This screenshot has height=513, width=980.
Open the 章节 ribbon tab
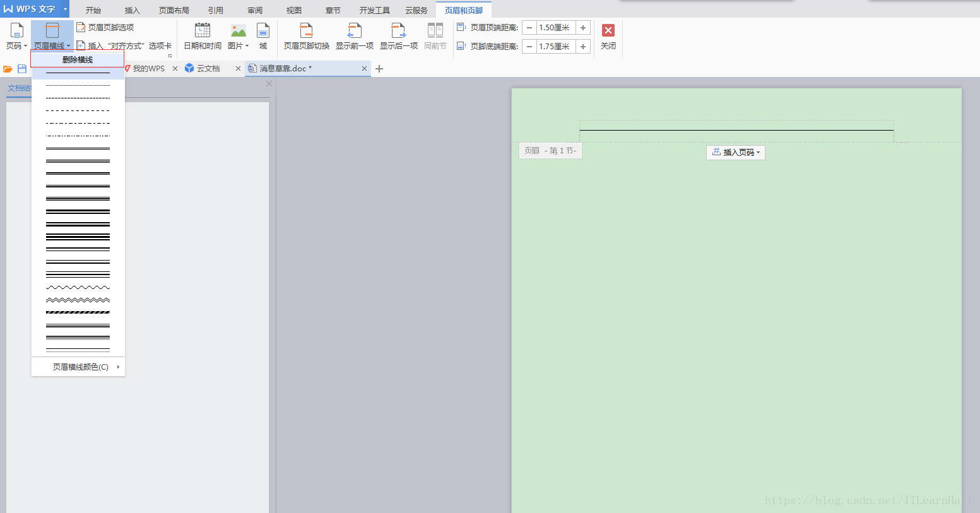tap(333, 10)
